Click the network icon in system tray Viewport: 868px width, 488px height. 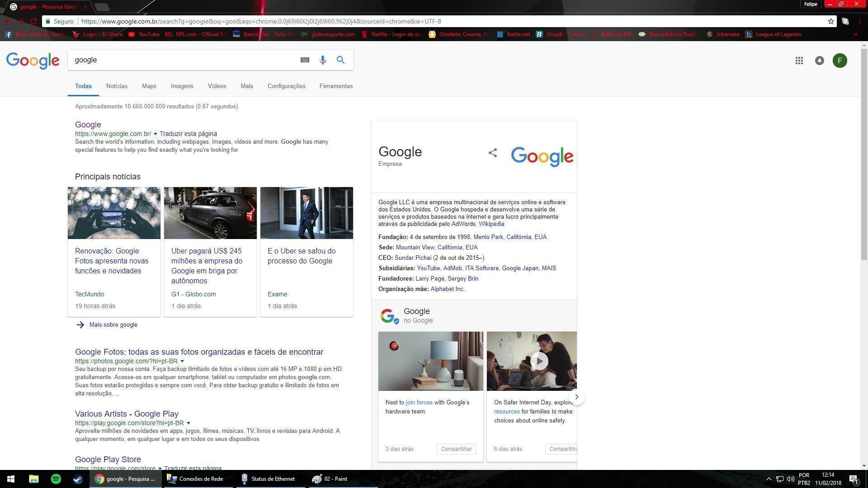pyautogui.click(x=779, y=479)
